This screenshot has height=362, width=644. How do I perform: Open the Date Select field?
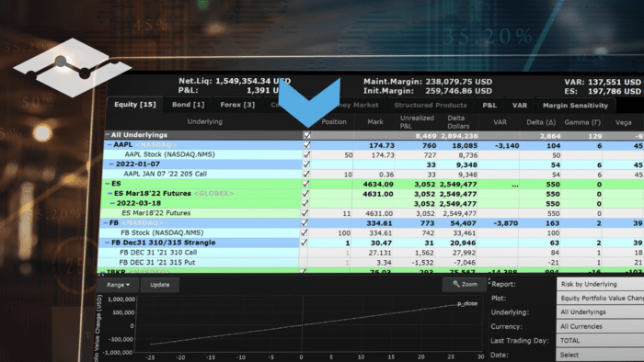(601, 355)
